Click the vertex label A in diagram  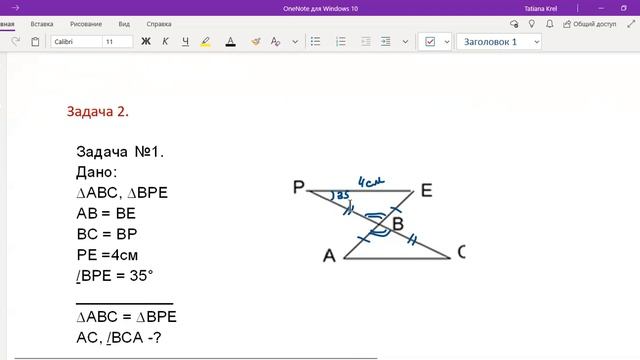(329, 256)
